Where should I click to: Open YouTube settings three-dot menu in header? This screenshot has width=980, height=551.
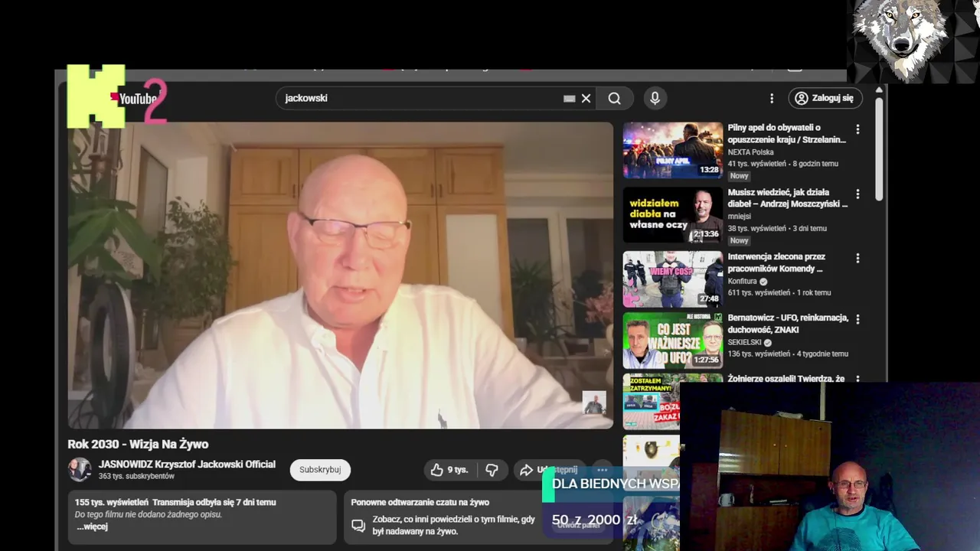click(772, 98)
